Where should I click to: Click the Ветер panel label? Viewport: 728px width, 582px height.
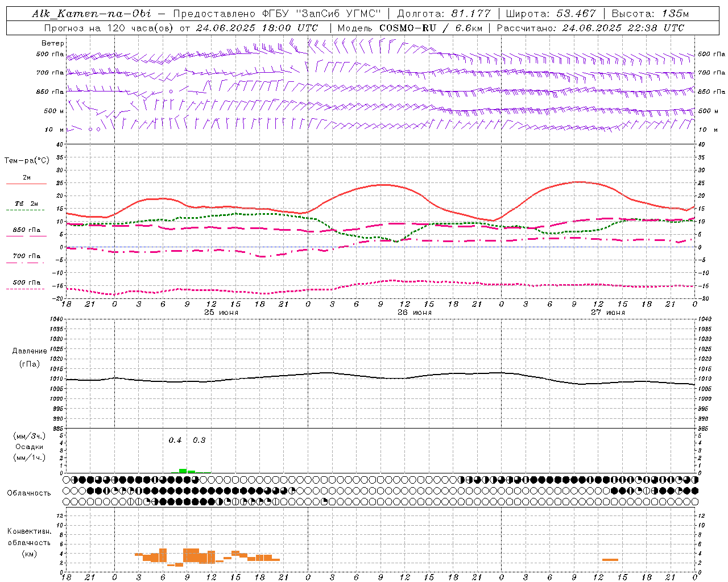[x=53, y=43]
